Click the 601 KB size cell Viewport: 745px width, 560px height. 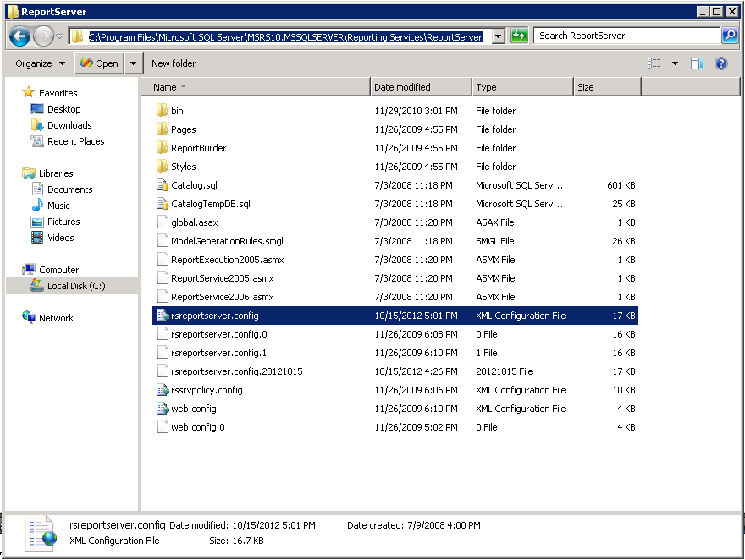pos(621,185)
